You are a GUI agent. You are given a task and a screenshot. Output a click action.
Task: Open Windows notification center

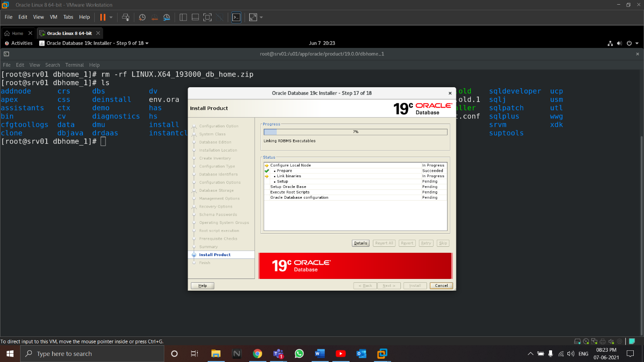click(x=630, y=354)
